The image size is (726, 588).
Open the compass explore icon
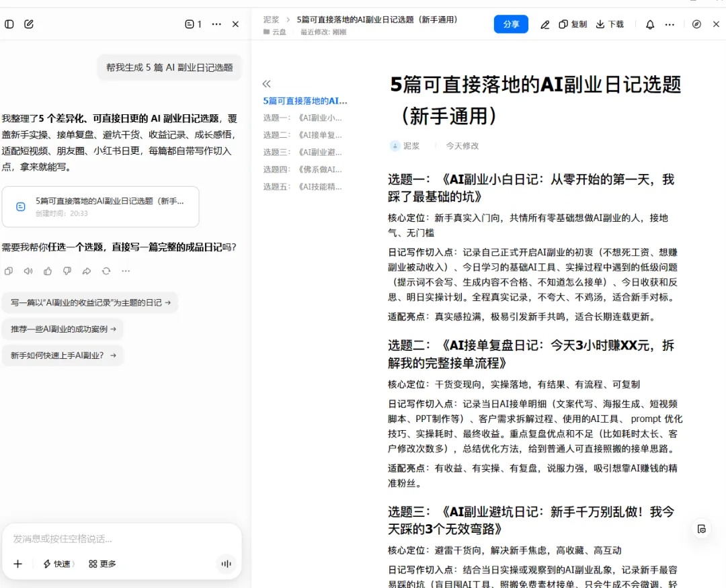click(x=696, y=24)
